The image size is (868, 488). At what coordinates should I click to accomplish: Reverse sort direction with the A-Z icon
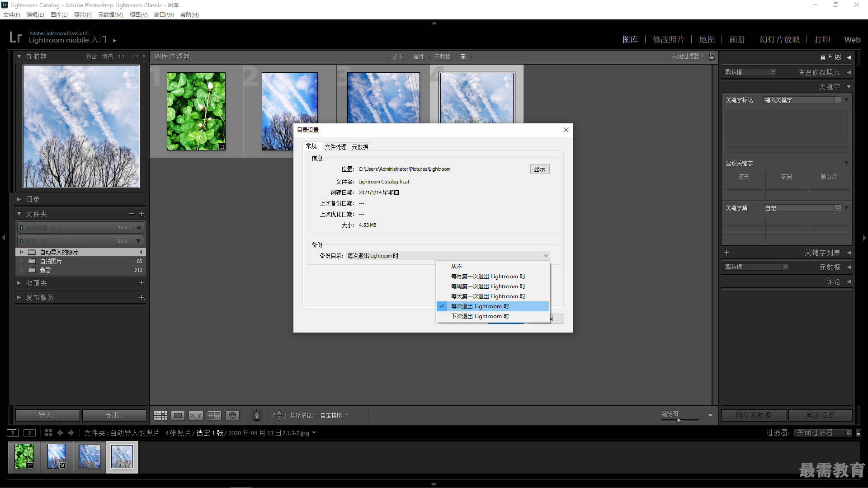click(279, 415)
